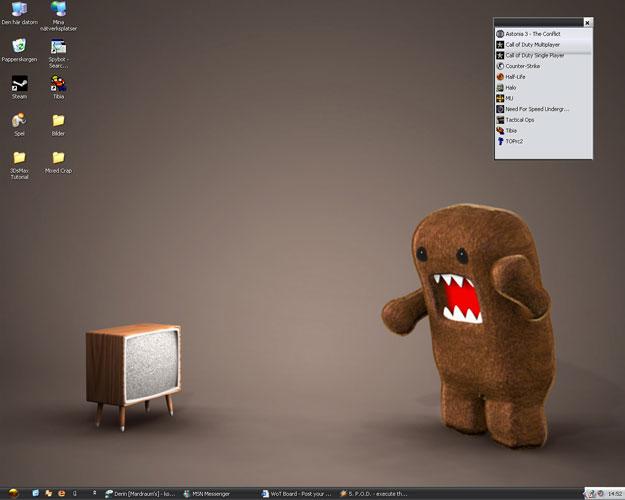Open Den här datorn icon

pos(19,11)
